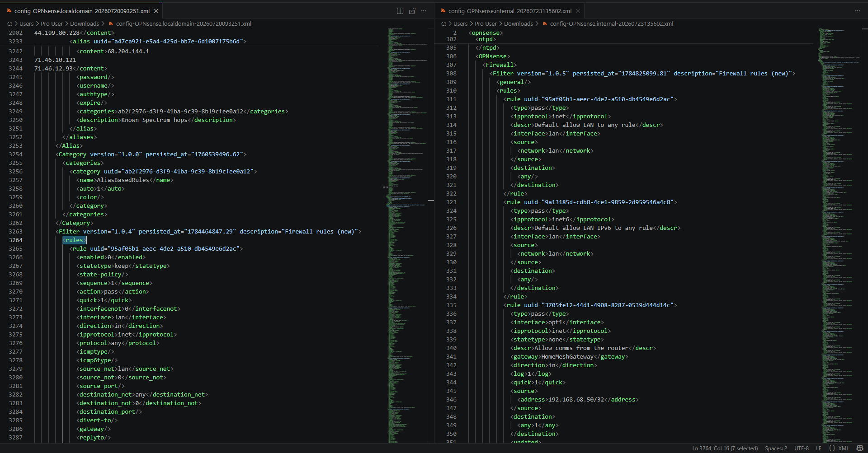Click <log>1</log> line

pos(531,374)
